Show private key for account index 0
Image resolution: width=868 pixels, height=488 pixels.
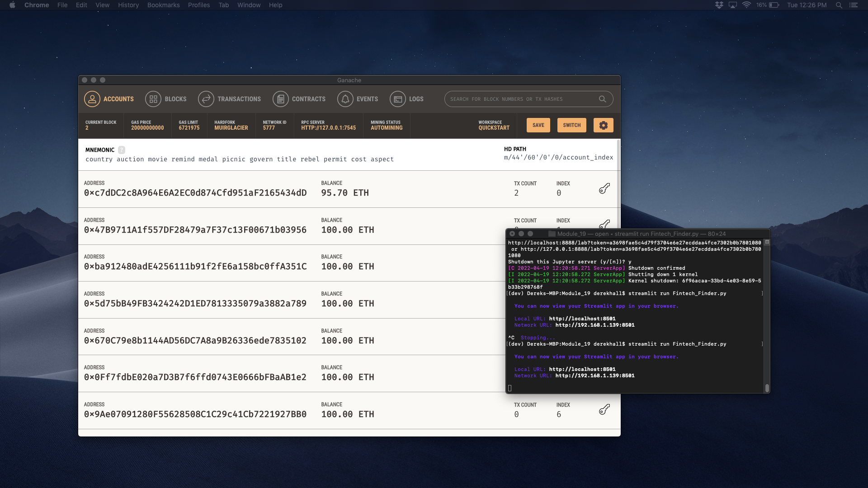pyautogui.click(x=604, y=188)
